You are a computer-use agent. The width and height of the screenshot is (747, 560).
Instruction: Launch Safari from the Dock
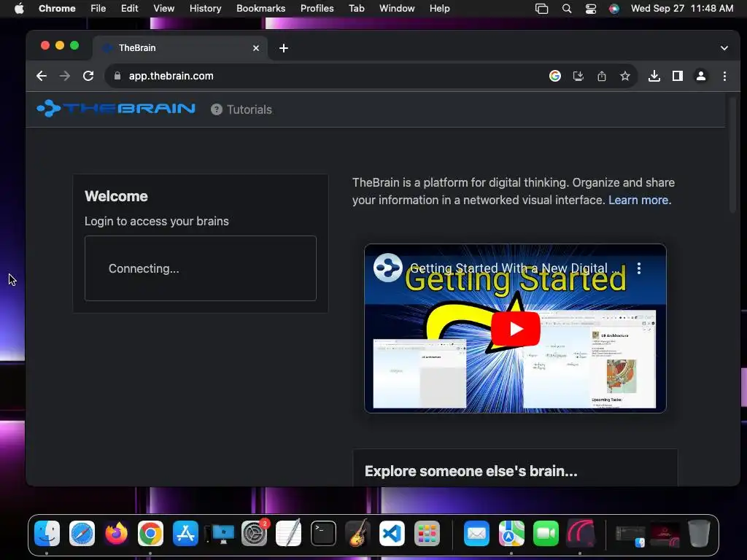82,533
